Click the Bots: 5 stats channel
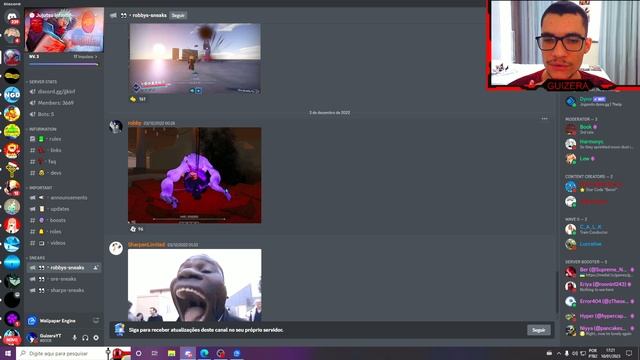 (64, 114)
